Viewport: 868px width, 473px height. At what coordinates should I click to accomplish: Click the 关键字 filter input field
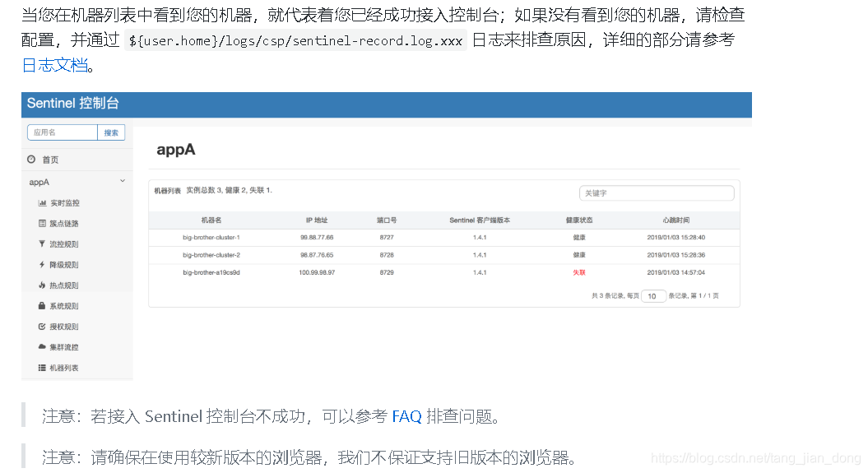657,192
